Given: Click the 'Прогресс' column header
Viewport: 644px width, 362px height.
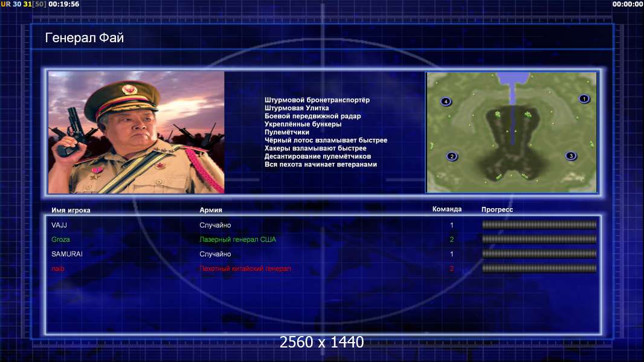Looking at the screenshot, I should point(497,209).
